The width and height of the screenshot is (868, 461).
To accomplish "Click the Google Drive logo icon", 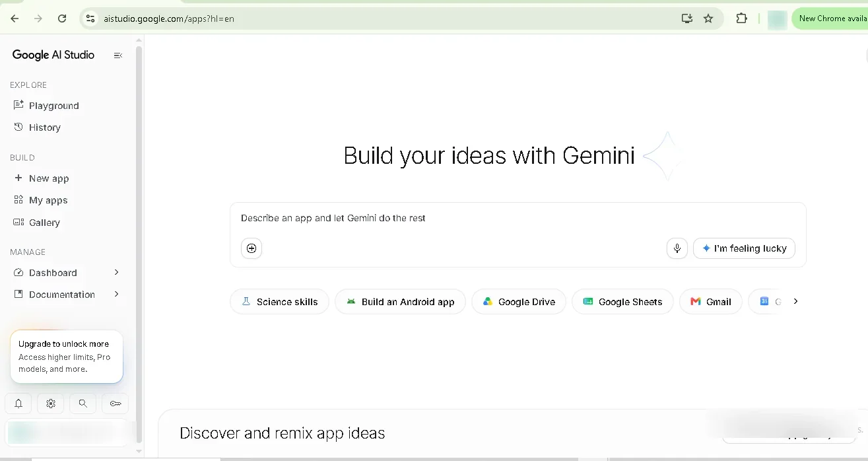I will (488, 301).
